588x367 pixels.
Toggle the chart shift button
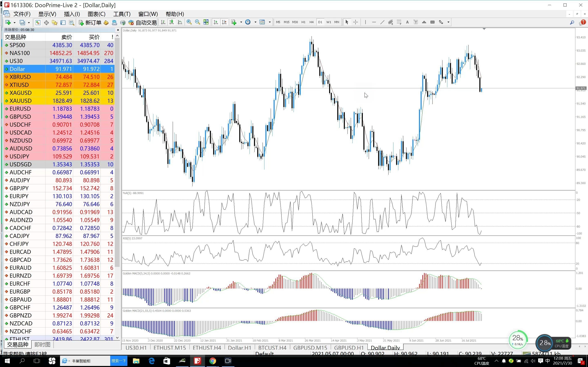[x=224, y=22]
